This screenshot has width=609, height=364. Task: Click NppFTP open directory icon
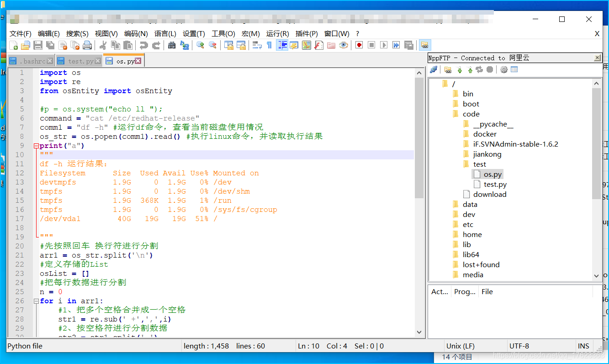click(448, 69)
